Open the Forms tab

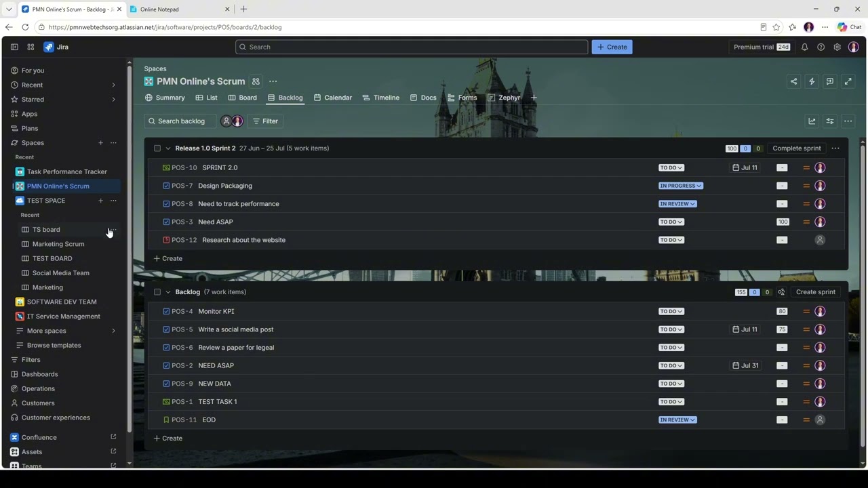tap(462, 98)
